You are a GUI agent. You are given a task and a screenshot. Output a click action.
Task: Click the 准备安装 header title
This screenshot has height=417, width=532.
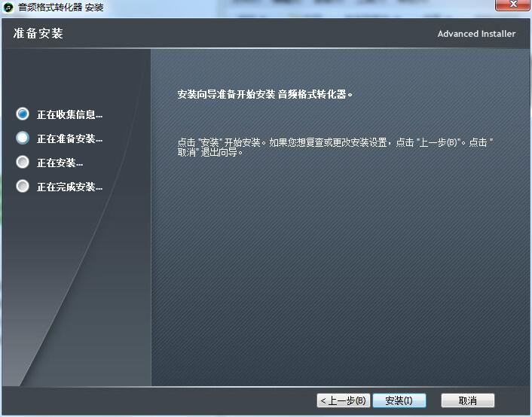(38, 34)
